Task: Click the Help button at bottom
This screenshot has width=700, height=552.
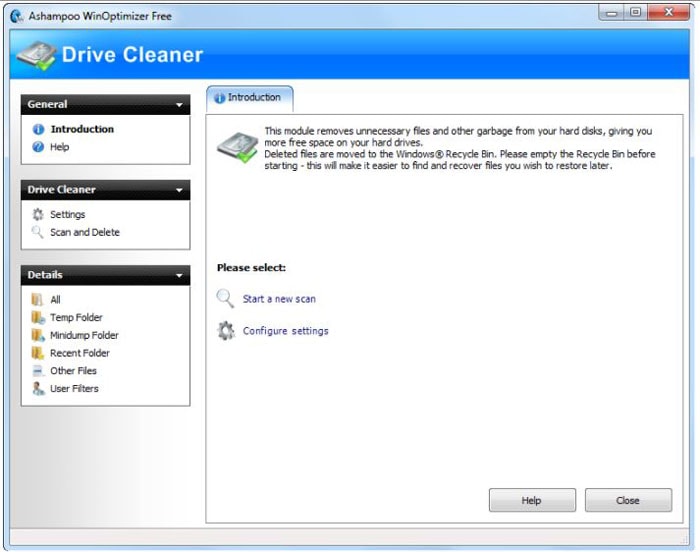Action: 532,500
